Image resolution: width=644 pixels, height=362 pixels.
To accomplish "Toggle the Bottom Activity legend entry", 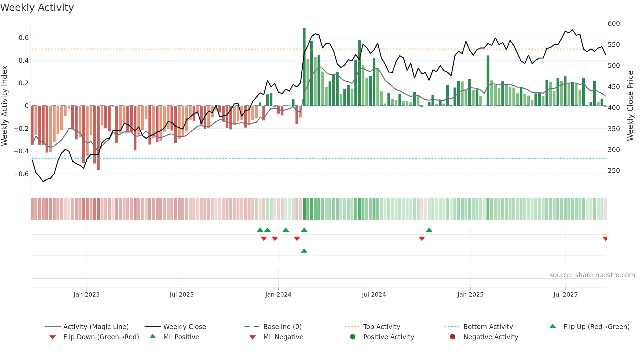I will (479, 327).
